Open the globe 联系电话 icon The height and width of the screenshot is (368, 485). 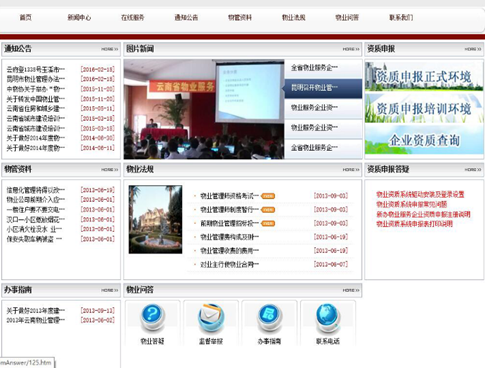click(x=328, y=318)
